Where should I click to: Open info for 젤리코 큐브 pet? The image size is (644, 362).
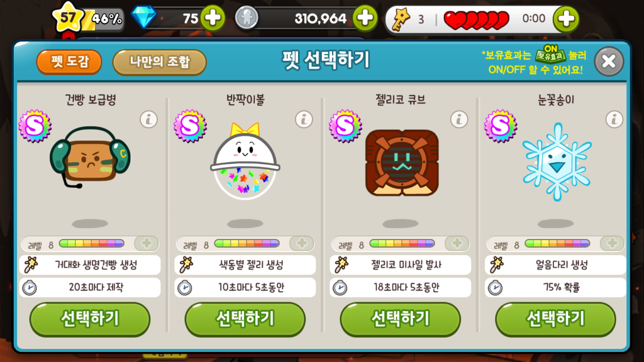point(458,120)
